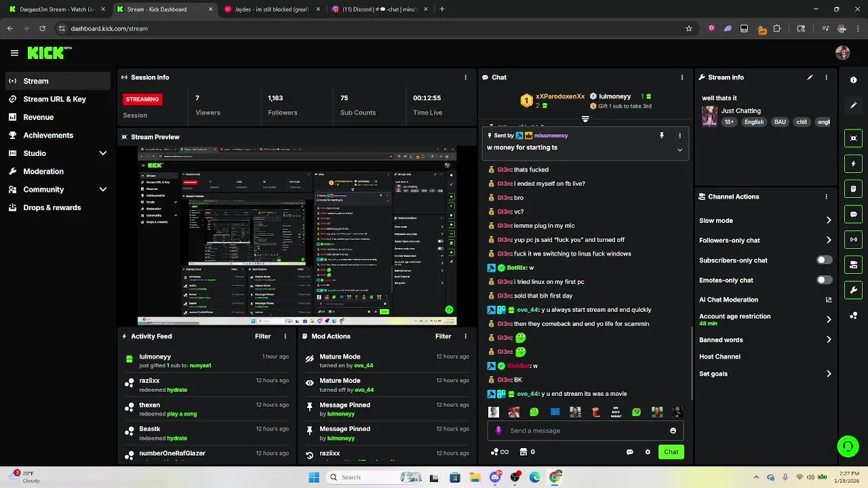Toggle the wrench widget icon in right rail
This screenshot has height=488, width=868.
[853, 290]
